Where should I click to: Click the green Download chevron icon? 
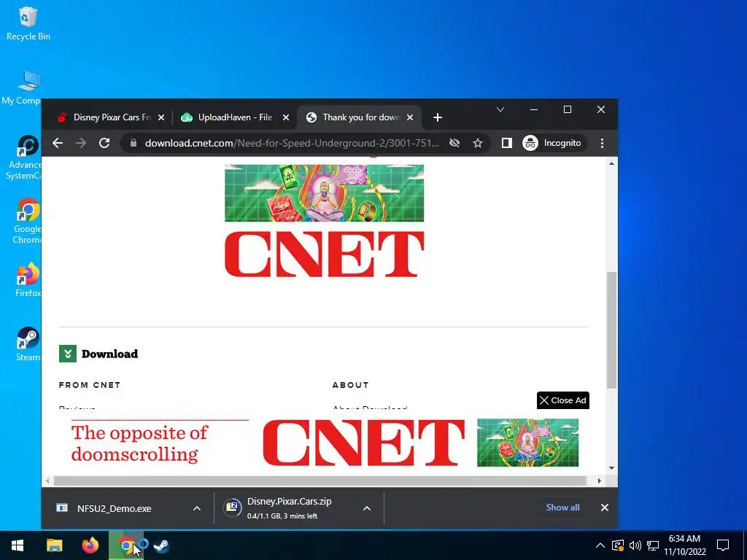point(68,354)
